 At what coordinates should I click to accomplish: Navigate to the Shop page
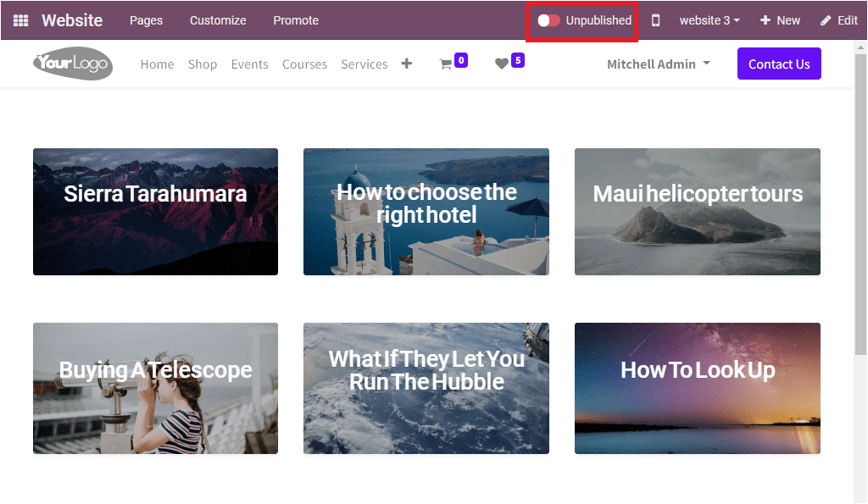203,64
